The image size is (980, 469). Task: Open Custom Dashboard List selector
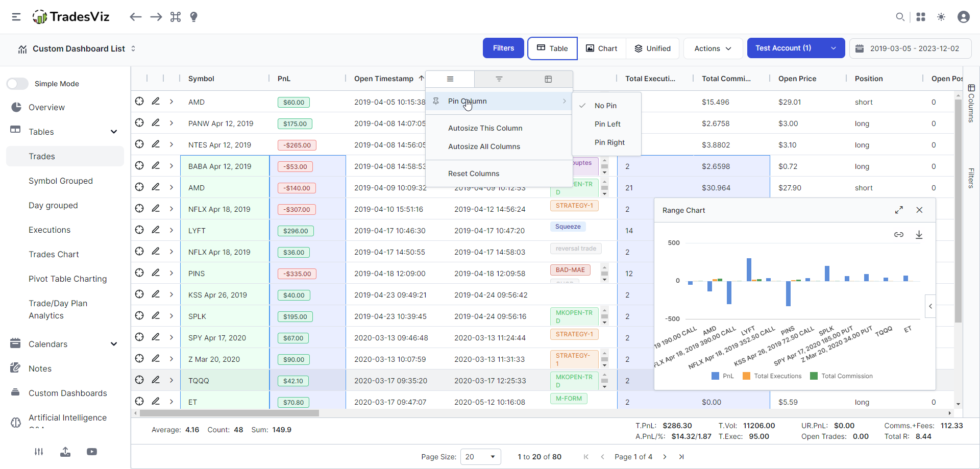point(78,48)
